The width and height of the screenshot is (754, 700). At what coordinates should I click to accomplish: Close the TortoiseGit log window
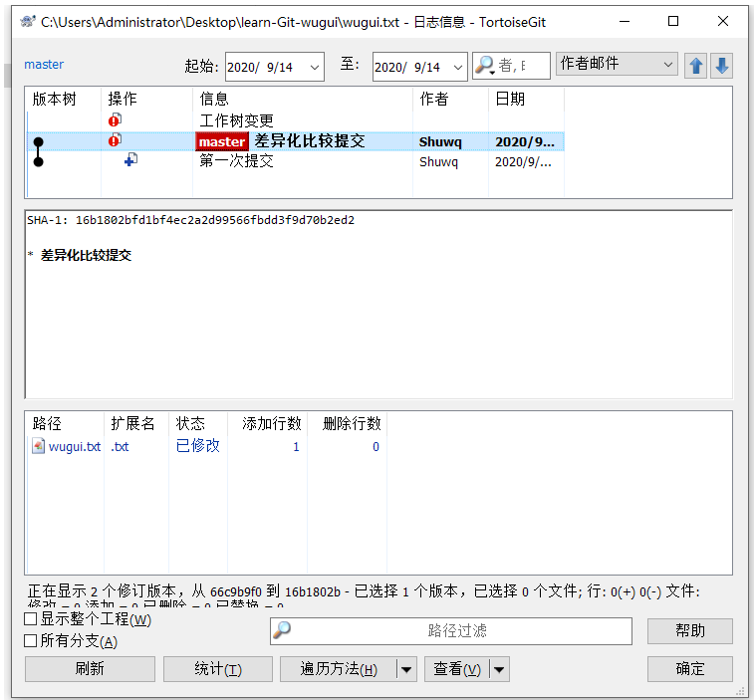(723, 21)
